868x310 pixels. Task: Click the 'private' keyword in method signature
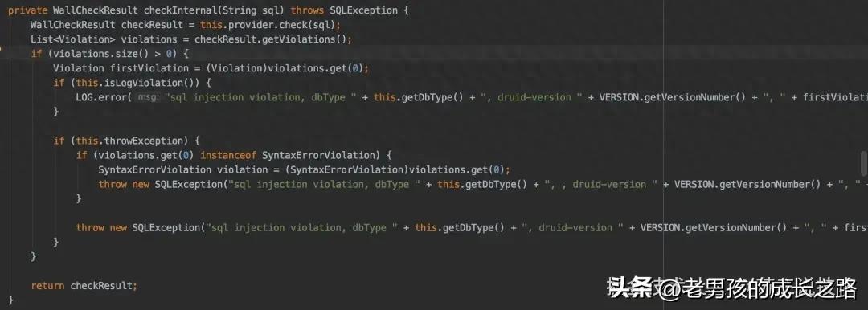click(27, 10)
